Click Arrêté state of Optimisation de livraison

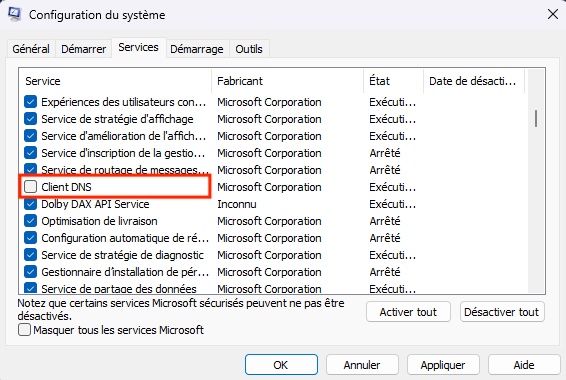pyautogui.click(x=385, y=221)
